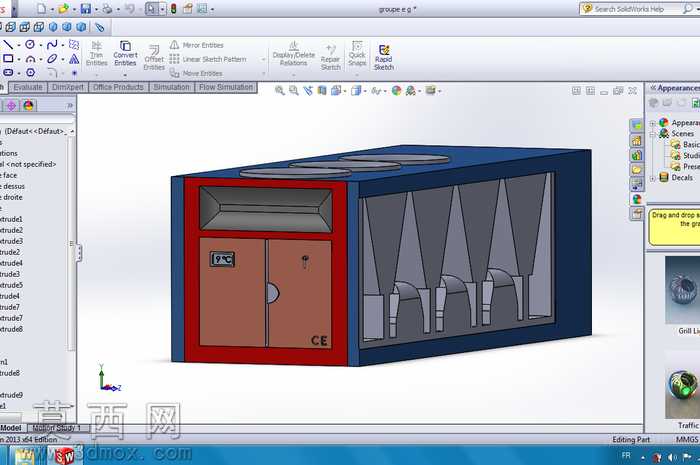This screenshot has height=465, width=700.
Task: Collapse the Scenes tree node
Action: pyautogui.click(x=653, y=134)
